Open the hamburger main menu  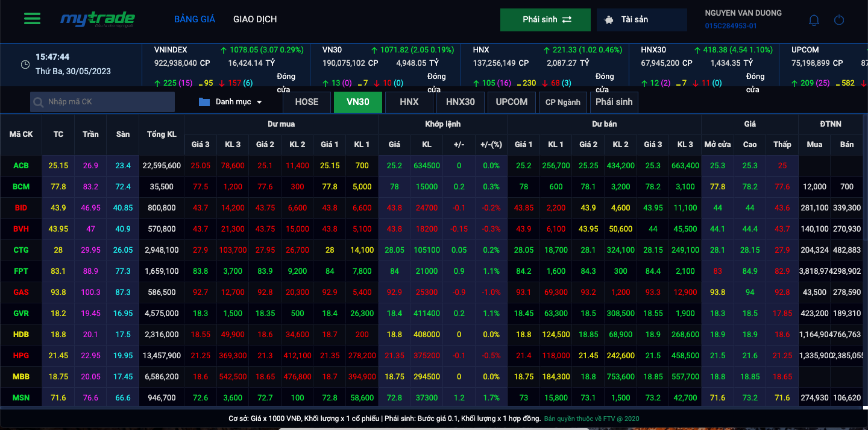coord(32,19)
